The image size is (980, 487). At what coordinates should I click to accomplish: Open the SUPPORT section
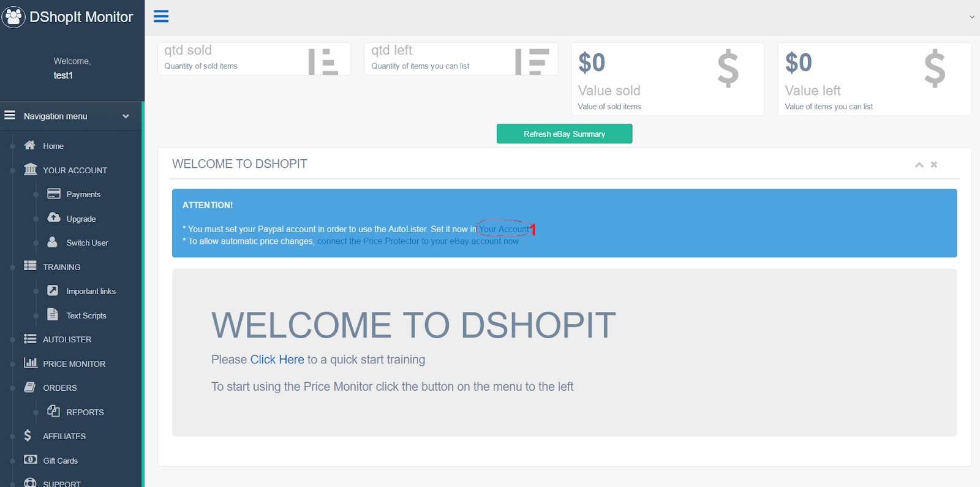tap(61, 484)
